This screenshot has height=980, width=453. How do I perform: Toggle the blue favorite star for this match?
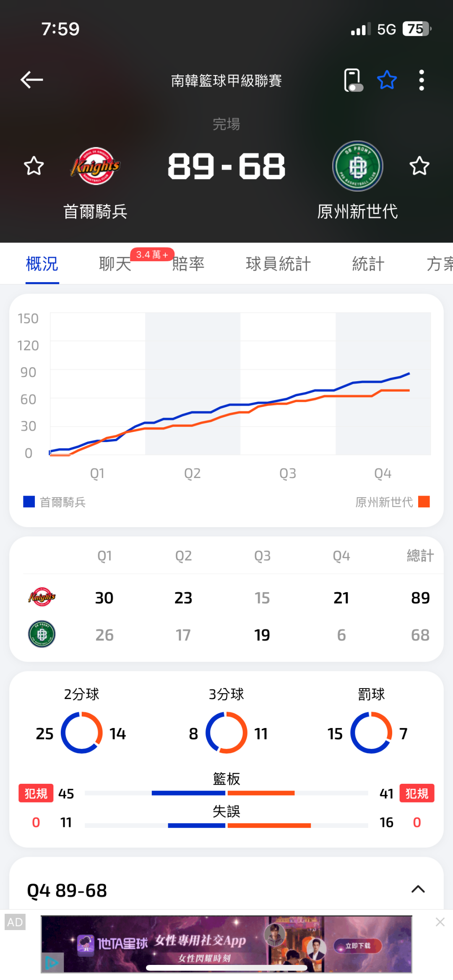pyautogui.click(x=387, y=80)
